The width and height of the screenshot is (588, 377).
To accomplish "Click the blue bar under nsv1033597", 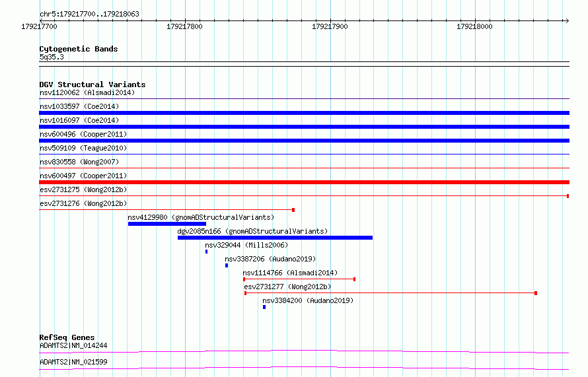I will [x=304, y=113].
